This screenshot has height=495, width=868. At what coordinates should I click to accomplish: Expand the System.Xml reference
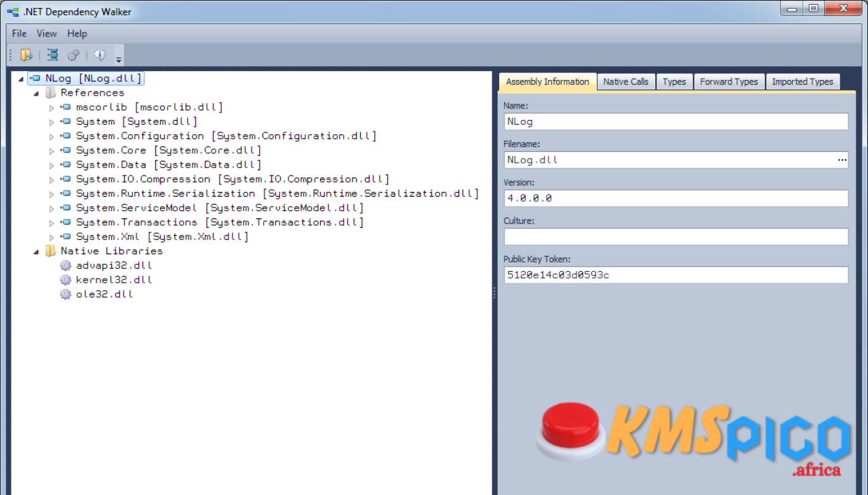pos(51,237)
